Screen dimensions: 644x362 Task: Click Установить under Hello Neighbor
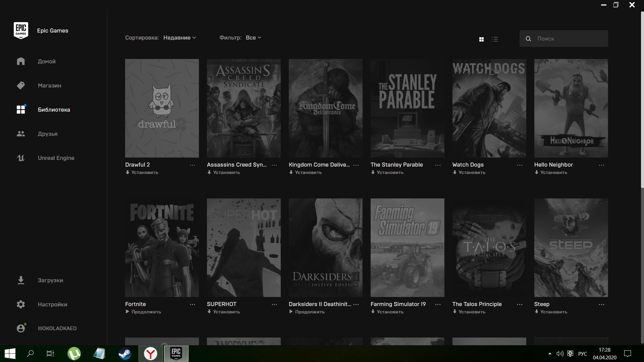click(551, 172)
